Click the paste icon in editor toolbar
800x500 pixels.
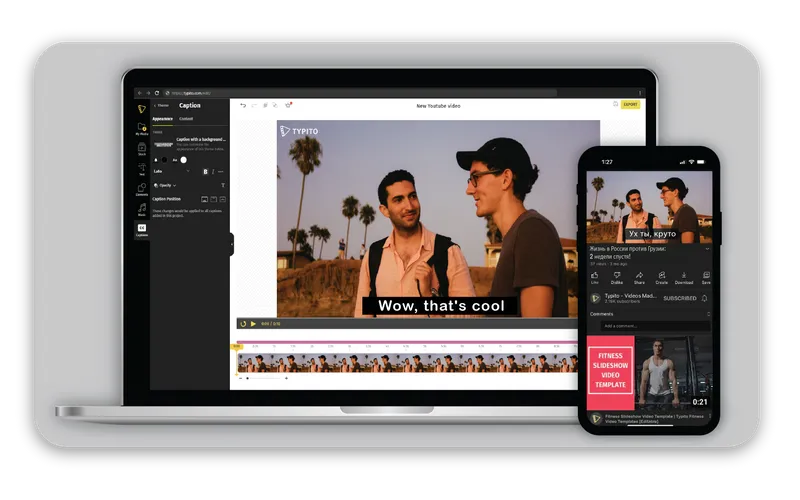[x=265, y=105]
